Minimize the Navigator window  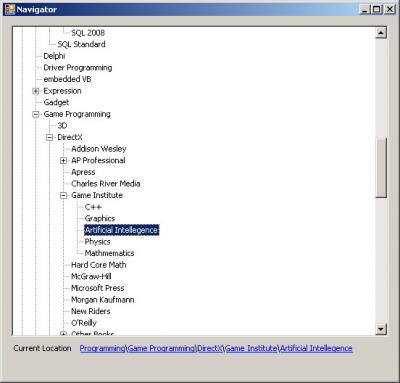pyautogui.click(x=365, y=9)
